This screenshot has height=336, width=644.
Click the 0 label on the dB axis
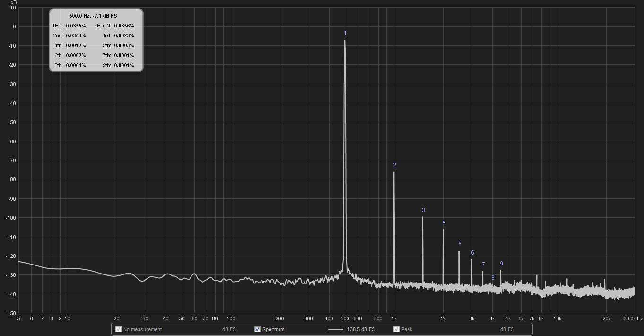[15, 27]
